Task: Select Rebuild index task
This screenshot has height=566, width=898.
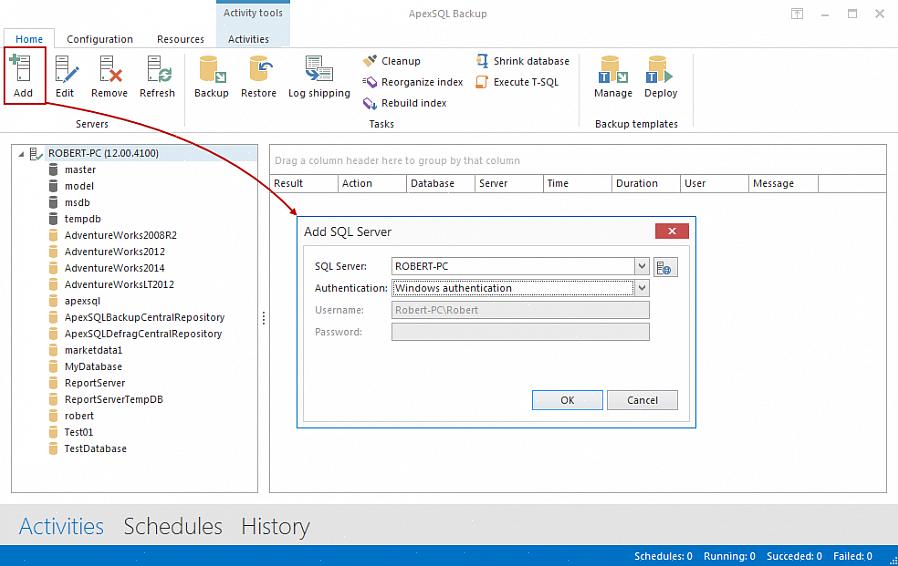Action: click(x=404, y=103)
